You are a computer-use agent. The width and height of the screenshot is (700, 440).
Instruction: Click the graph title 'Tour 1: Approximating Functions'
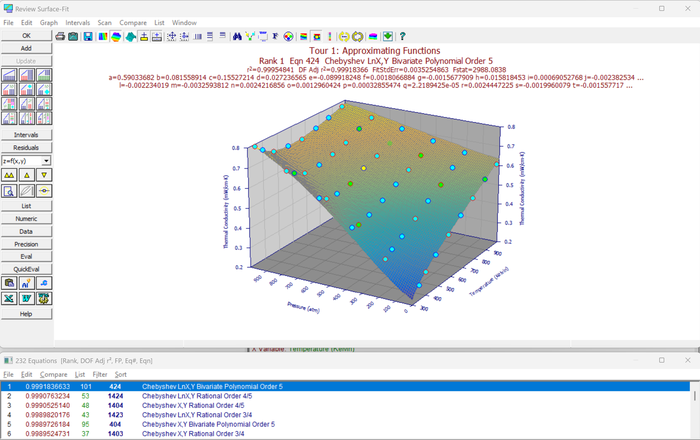[x=375, y=51]
